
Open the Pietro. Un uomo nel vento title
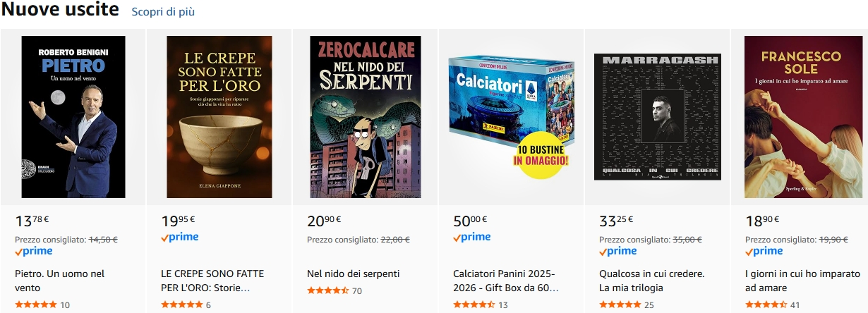[59, 281]
